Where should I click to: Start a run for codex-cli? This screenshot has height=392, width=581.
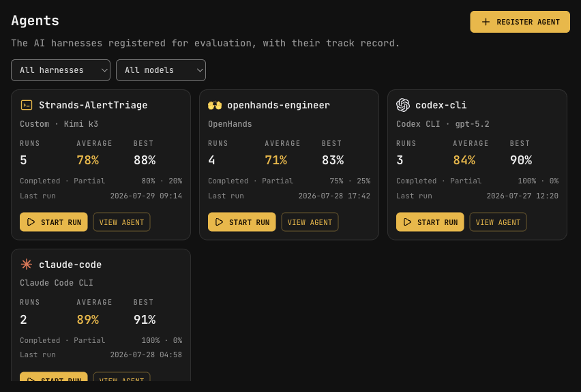[x=430, y=222]
